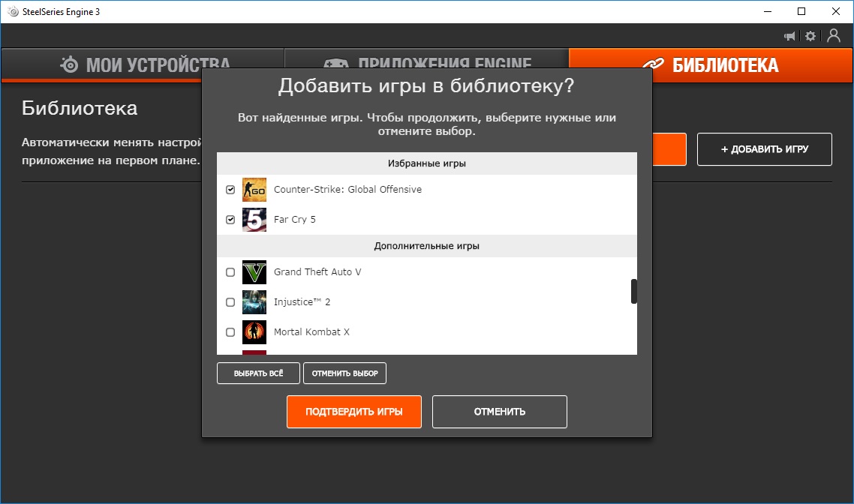Maximize the SteelSeries Engine 3 window

(x=801, y=11)
